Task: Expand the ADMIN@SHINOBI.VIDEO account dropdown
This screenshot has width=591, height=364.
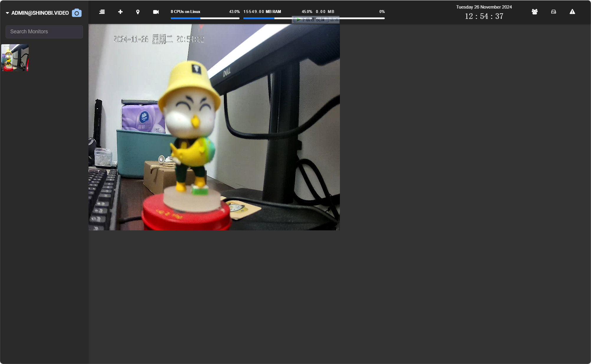Action: [x=37, y=13]
